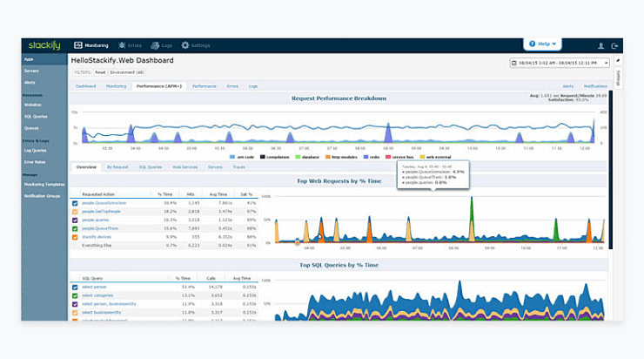Switch to the Logs tab under filters
This screenshot has width=644, height=359.
(x=253, y=86)
